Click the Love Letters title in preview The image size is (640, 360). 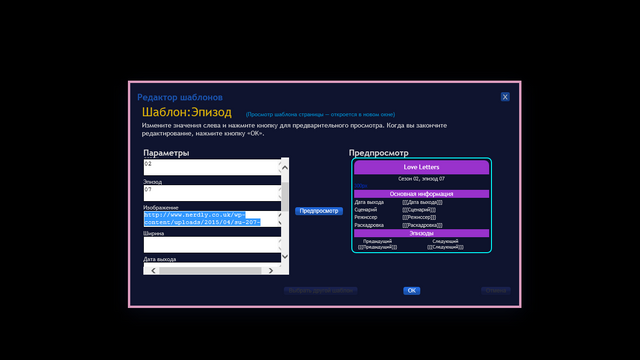point(421,167)
